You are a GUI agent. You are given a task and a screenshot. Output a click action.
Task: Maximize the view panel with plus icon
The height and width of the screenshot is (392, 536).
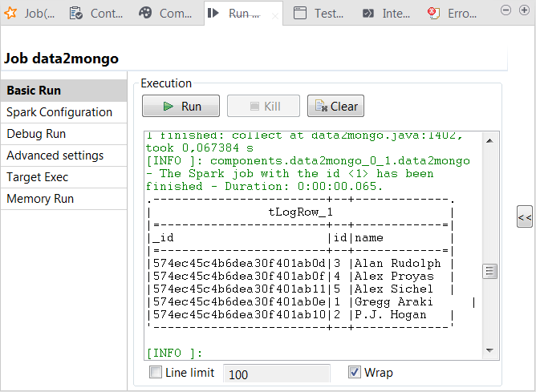pyautogui.click(x=522, y=10)
